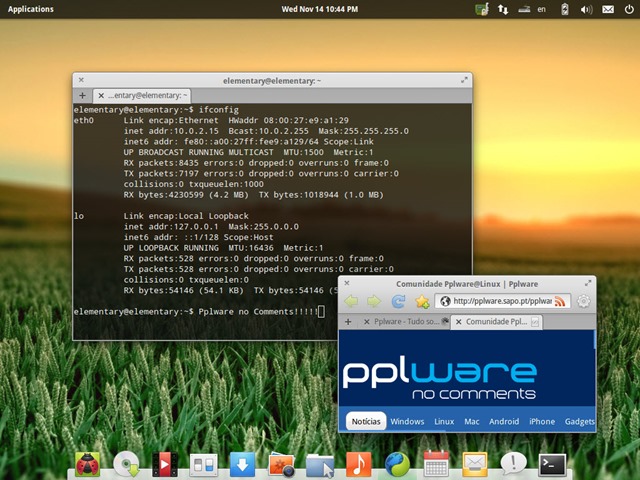Open the sound volume indicator

587,9
